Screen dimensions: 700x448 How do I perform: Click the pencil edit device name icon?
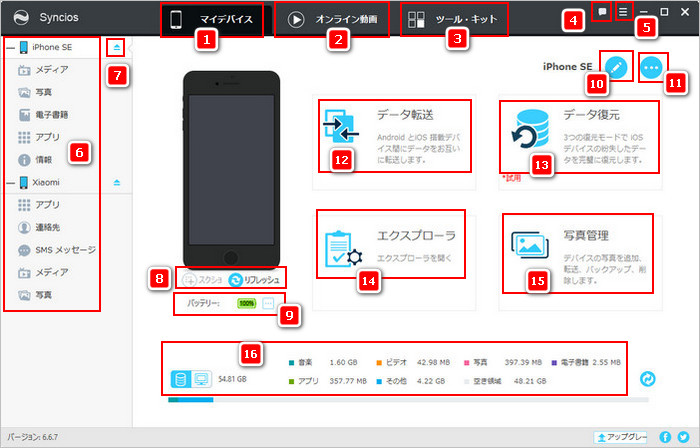pos(616,67)
